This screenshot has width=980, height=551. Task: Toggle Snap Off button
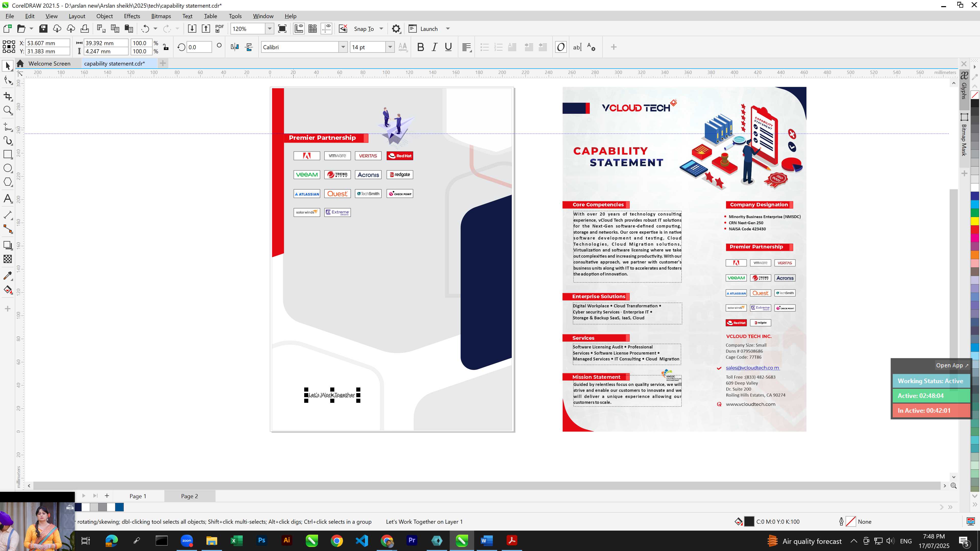click(x=343, y=29)
